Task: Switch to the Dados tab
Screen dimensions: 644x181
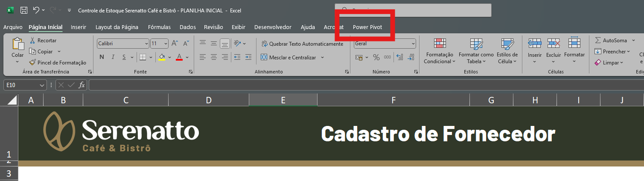Action: click(x=188, y=27)
